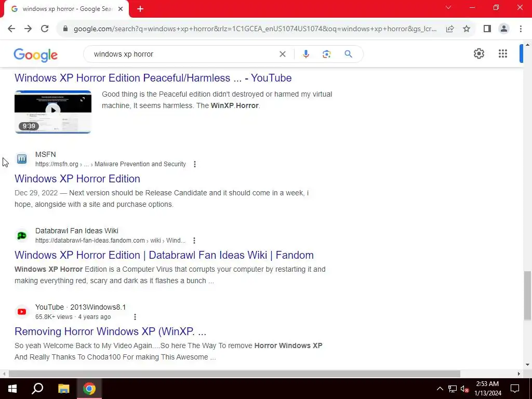This screenshot has width=532, height=399.
Task: Open the Google apps grid
Action: click(x=503, y=54)
